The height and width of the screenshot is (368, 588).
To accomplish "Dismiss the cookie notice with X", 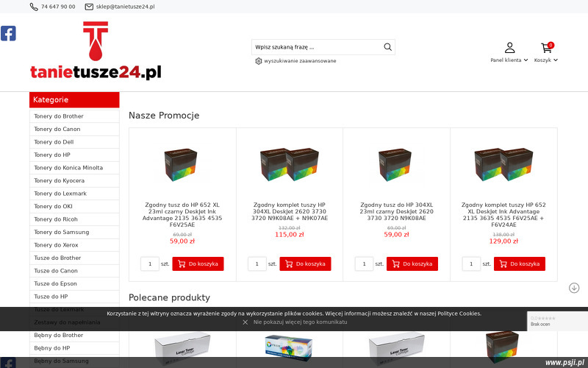I will (245, 322).
